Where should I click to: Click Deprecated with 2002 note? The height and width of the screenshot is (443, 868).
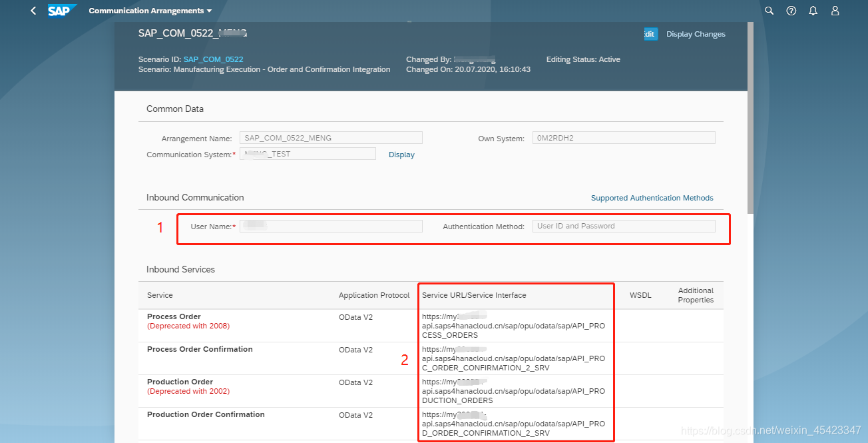[x=188, y=391]
